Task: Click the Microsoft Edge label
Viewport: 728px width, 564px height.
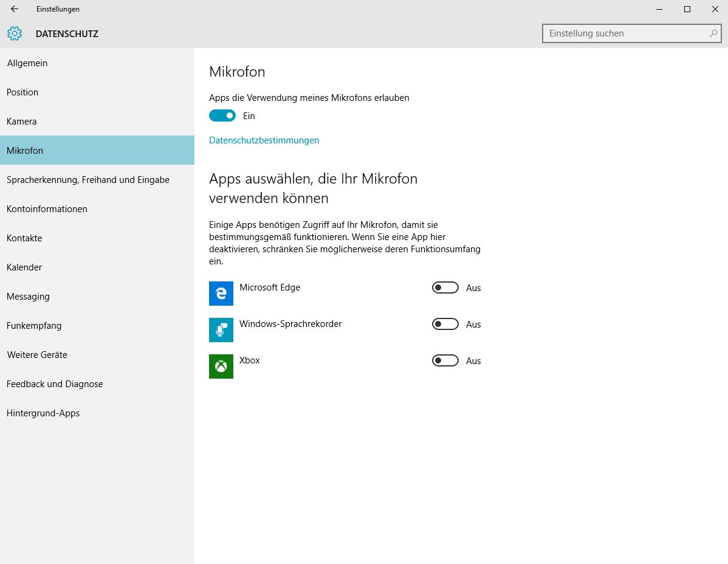Action: (270, 287)
